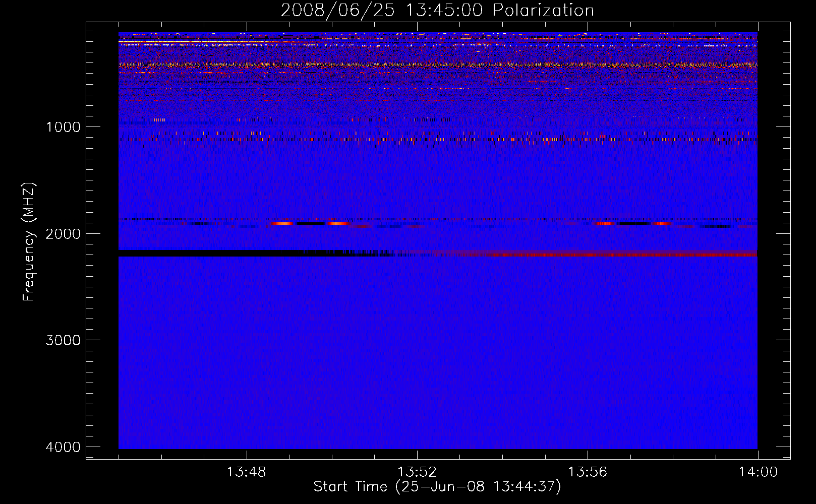Click the 14:00 time tick label
The image size is (816, 504).
tap(757, 472)
